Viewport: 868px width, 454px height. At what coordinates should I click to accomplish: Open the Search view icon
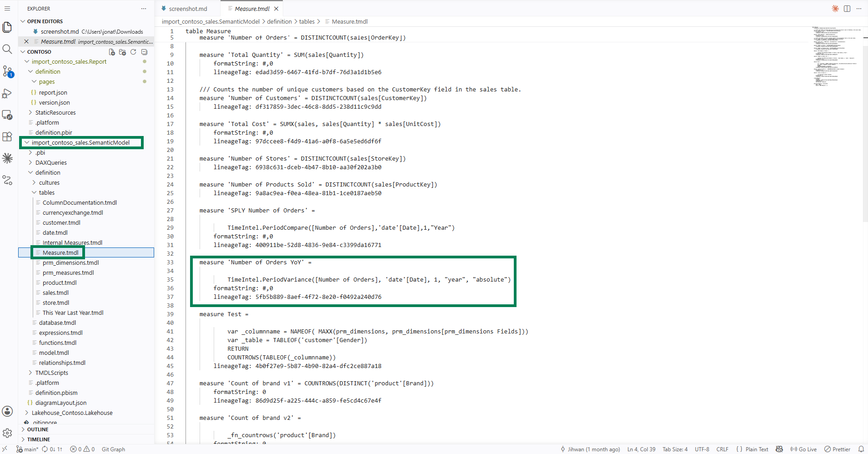click(7, 49)
